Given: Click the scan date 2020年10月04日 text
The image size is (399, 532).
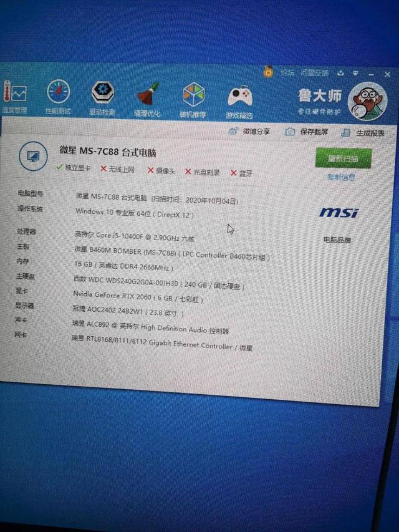Looking at the screenshot, I should (x=211, y=201).
